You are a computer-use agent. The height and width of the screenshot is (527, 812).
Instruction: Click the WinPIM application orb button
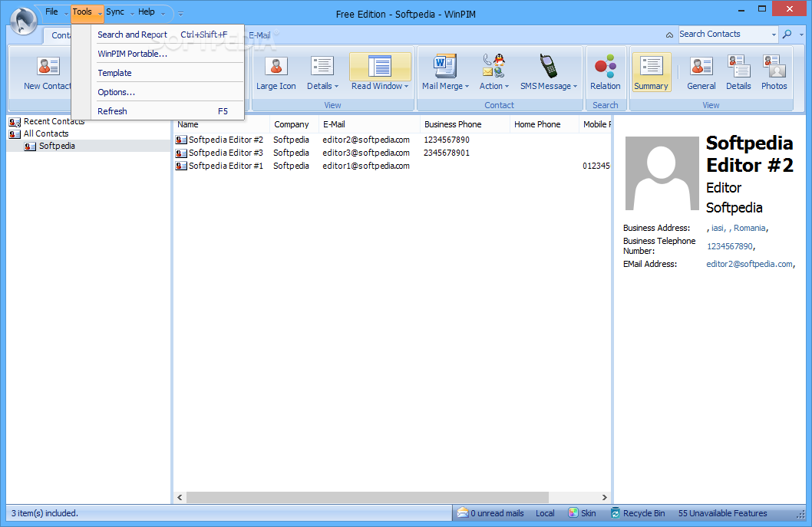[23, 21]
